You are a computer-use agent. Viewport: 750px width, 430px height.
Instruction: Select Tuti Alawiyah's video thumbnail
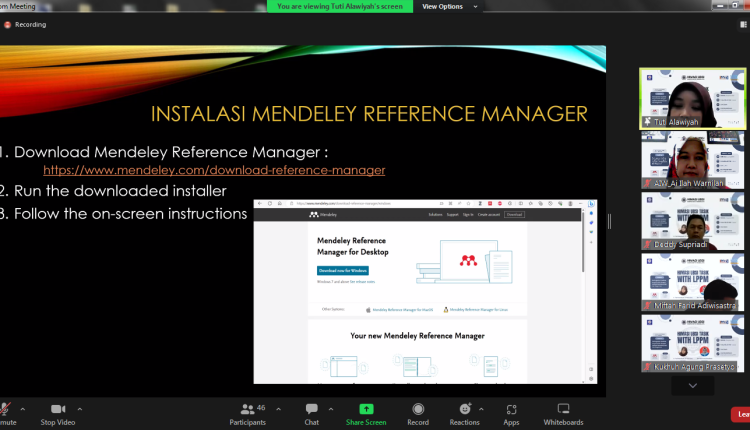pyautogui.click(x=692, y=99)
